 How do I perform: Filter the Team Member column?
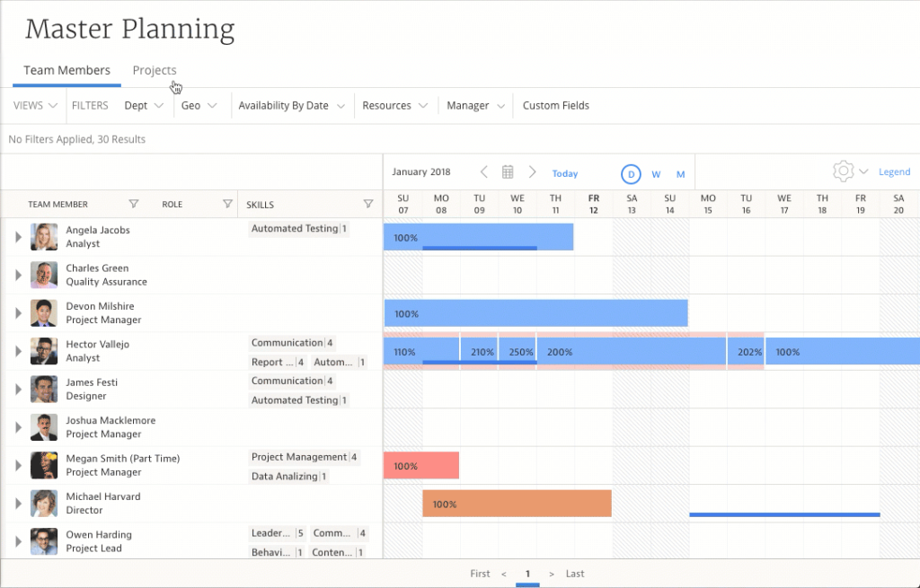click(134, 205)
